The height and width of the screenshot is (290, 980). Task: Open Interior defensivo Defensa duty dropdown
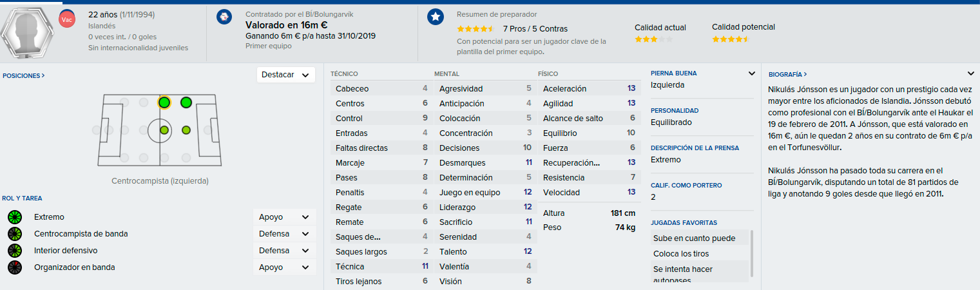pos(284,251)
